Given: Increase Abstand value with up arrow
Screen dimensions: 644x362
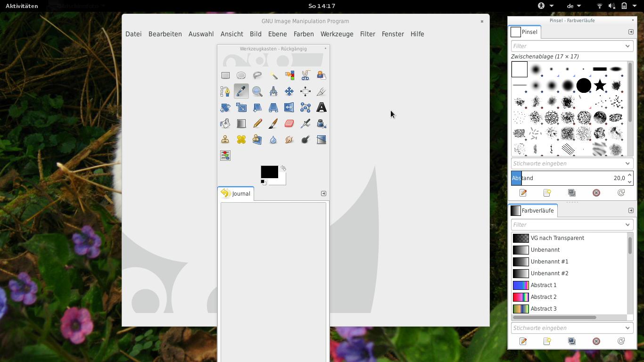Looking at the screenshot, I should tap(629, 175).
